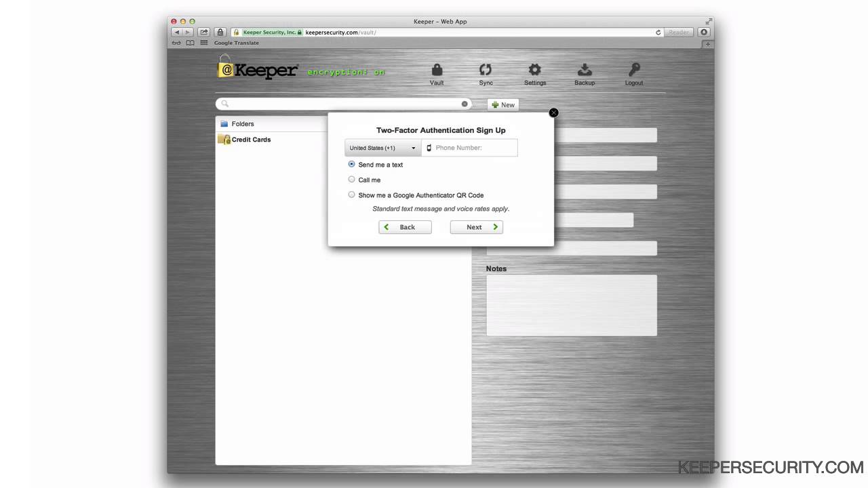This screenshot has width=868, height=488.
Task: Click the Phone Number field
Action: click(469, 148)
